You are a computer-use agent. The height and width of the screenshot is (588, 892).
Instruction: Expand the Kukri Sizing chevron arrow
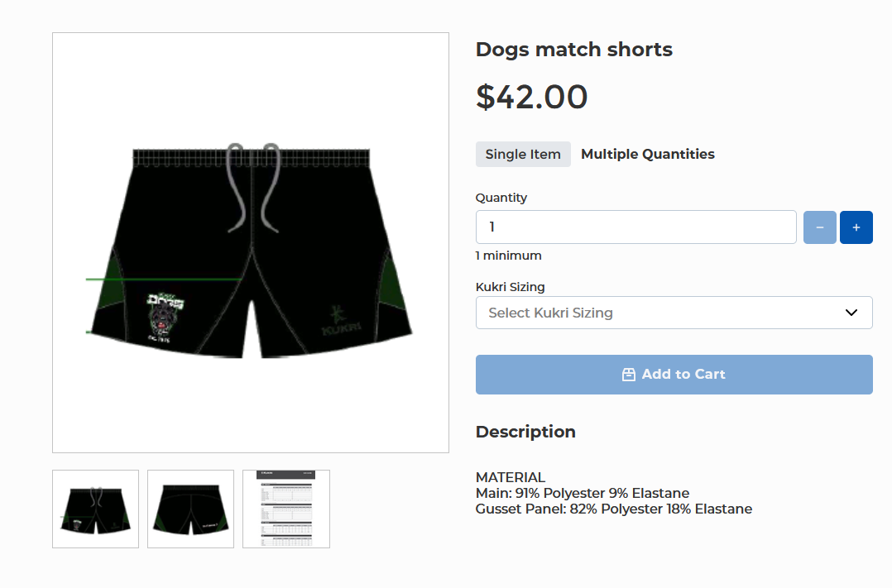[x=851, y=313]
